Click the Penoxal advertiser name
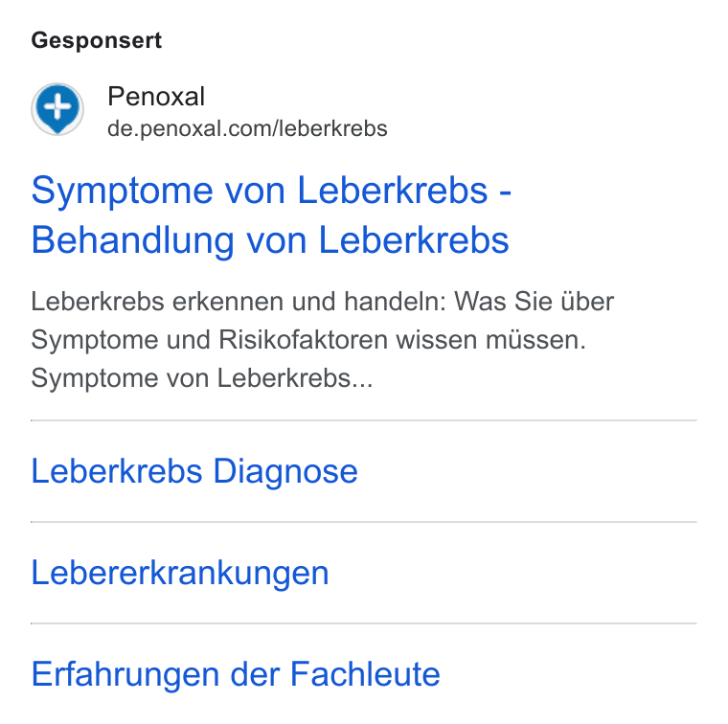This screenshot has height=724, width=728. pyautogui.click(x=156, y=97)
